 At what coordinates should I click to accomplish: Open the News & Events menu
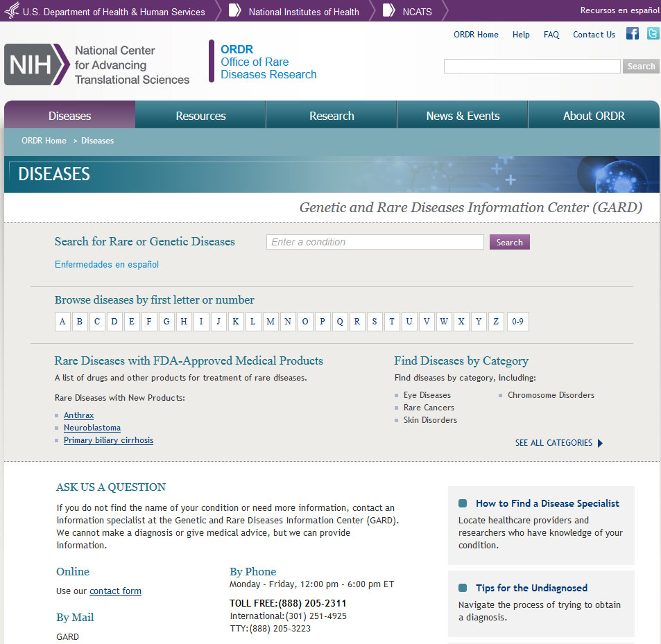click(462, 114)
